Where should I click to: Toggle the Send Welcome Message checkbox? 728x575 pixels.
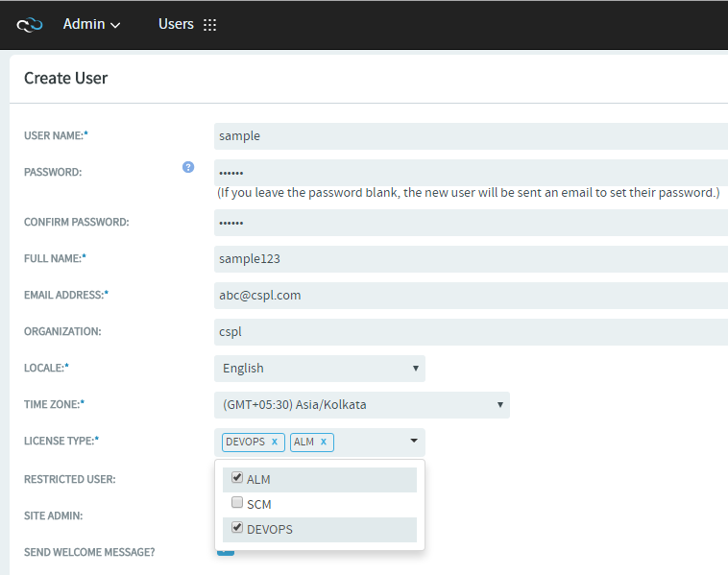tap(226, 552)
